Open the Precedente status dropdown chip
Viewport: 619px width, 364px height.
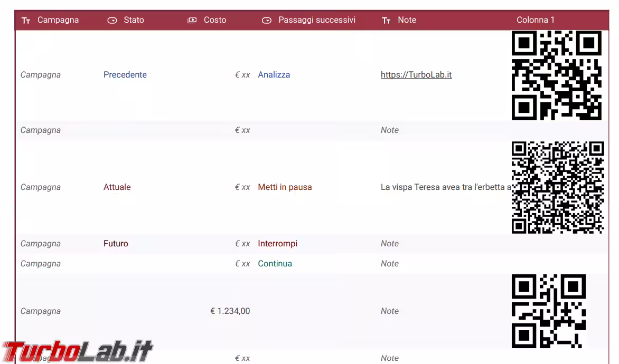125,75
